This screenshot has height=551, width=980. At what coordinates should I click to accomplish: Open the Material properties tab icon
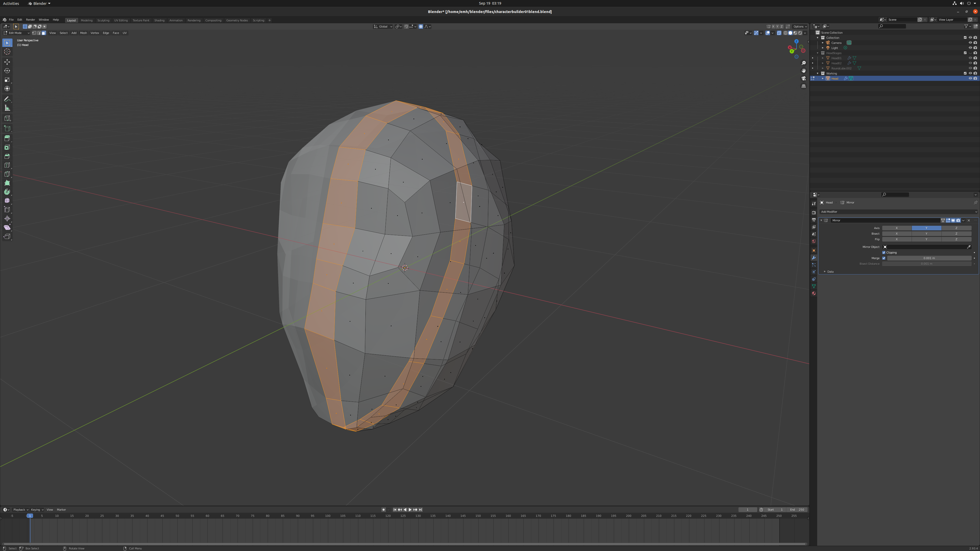(x=814, y=294)
